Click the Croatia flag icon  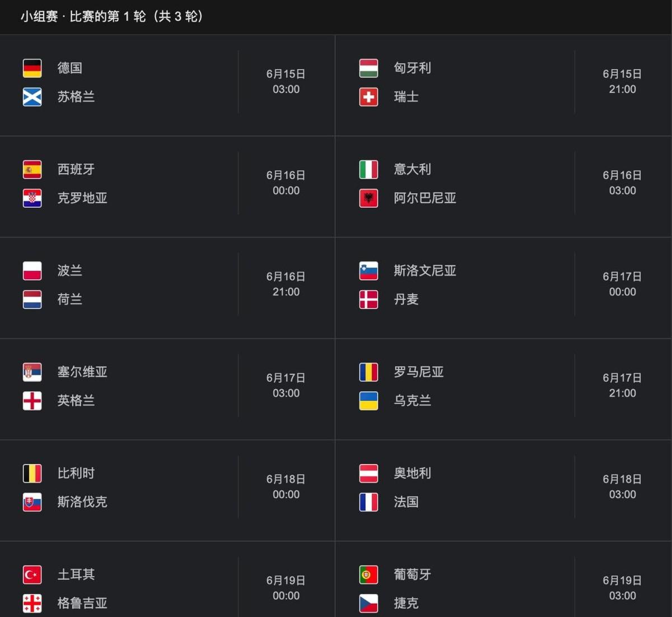coord(32,198)
